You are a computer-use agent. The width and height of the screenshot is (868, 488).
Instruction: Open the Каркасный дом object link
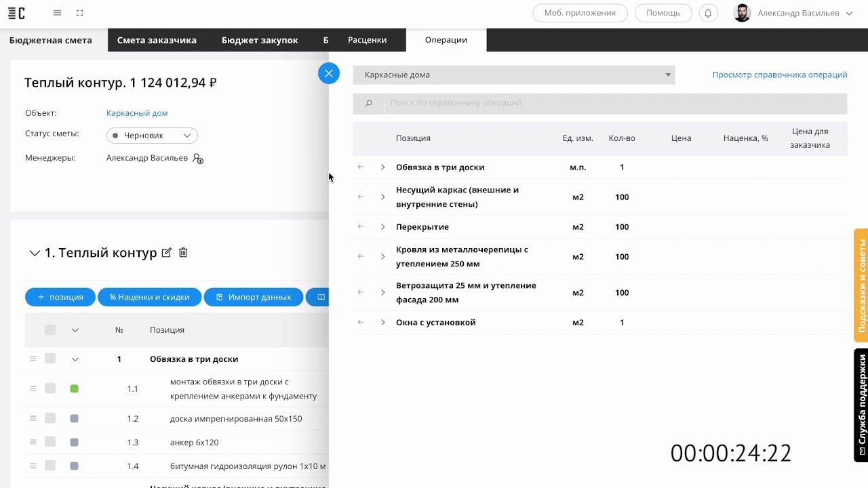[137, 113]
